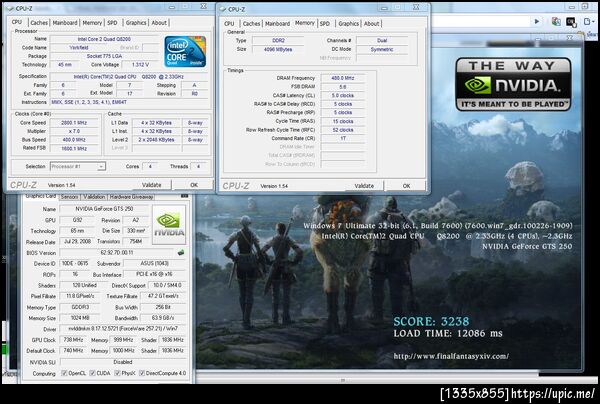This screenshot has height=404, width=600.
Task: Click the CAS# Latency '5.0 clocks' value
Action: (343, 95)
